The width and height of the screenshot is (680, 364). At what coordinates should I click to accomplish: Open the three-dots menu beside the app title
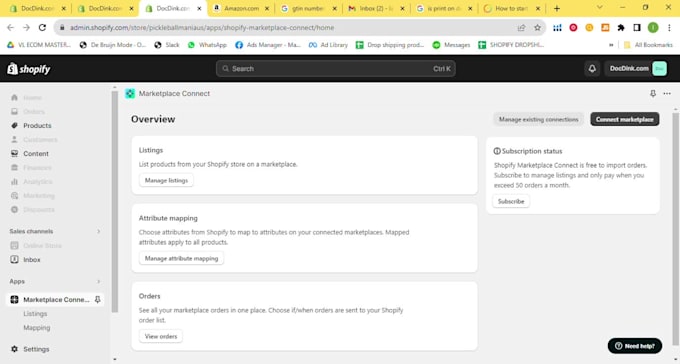(x=667, y=93)
